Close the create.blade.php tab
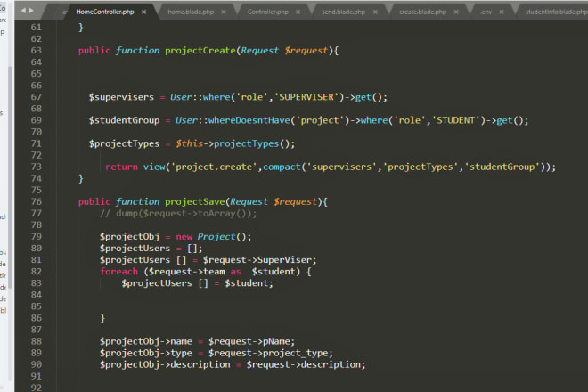The height and width of the screenshot is (392, 588). [x=456, y=12]
